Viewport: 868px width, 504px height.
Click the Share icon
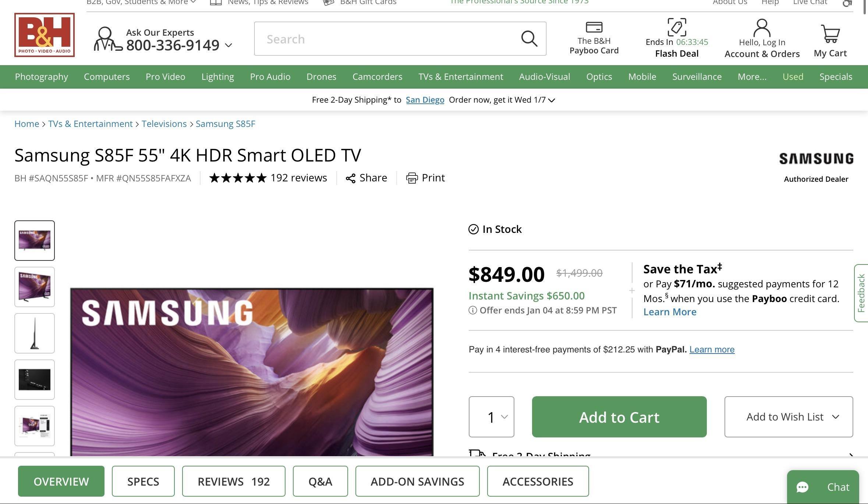point(351,178)
